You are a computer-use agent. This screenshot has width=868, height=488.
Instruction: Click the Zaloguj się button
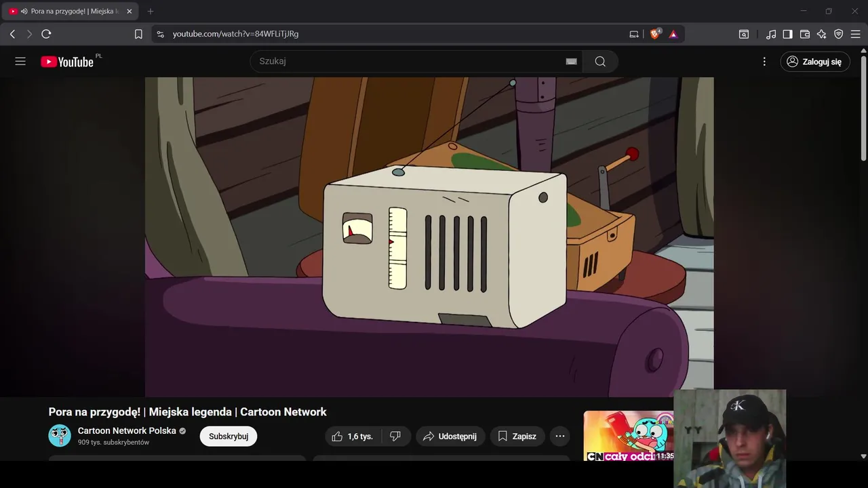814,61
